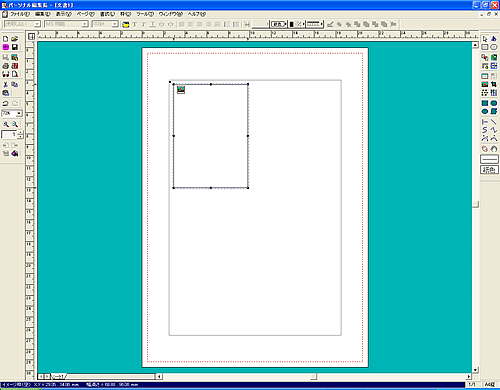Print the document using printer icon
500x390 pixels.
coord(6,66)
